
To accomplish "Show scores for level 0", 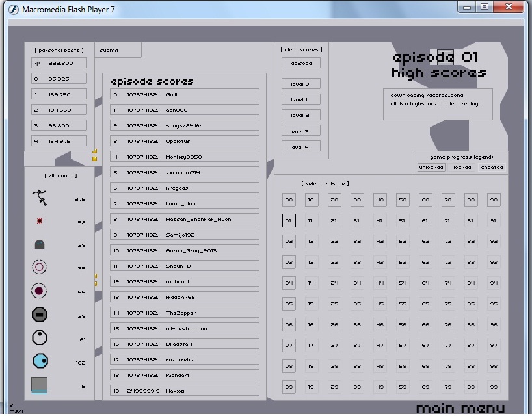I will pyautogui.click(x=300, y=84).
